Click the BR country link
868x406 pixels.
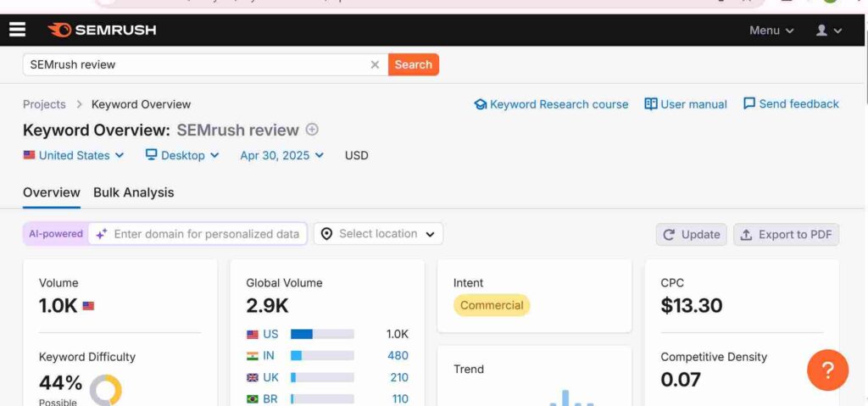pos(270,399)
